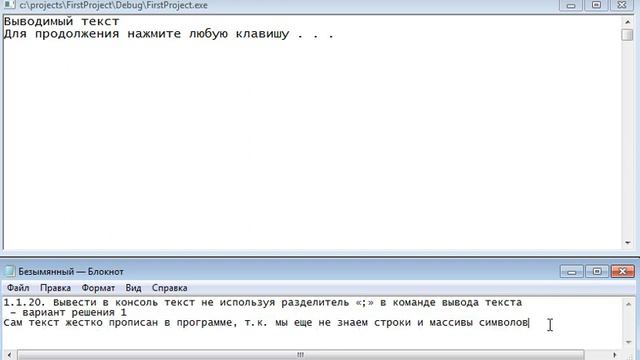Click Notepad horizontal scrollbar left arrow
The width and height of the screenshot is (640, 360).
coord(10,355)
